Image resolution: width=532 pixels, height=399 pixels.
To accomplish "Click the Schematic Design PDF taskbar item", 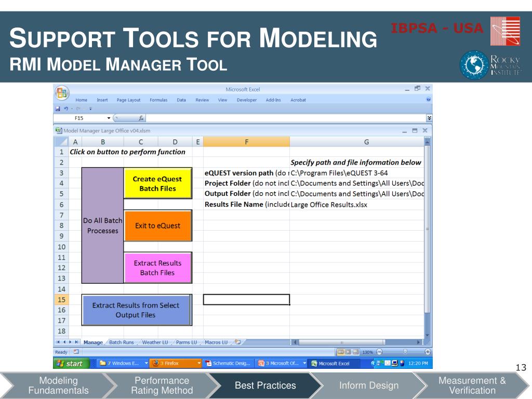I will coord(229,363).
